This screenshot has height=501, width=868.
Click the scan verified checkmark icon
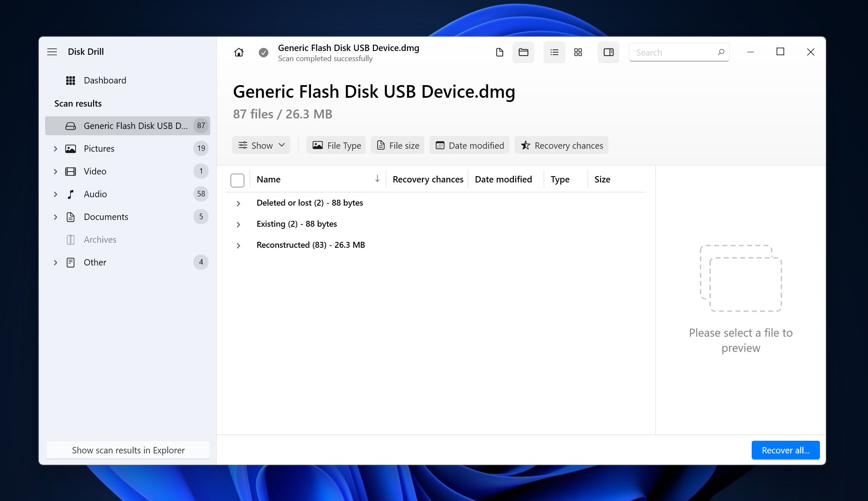263,53
